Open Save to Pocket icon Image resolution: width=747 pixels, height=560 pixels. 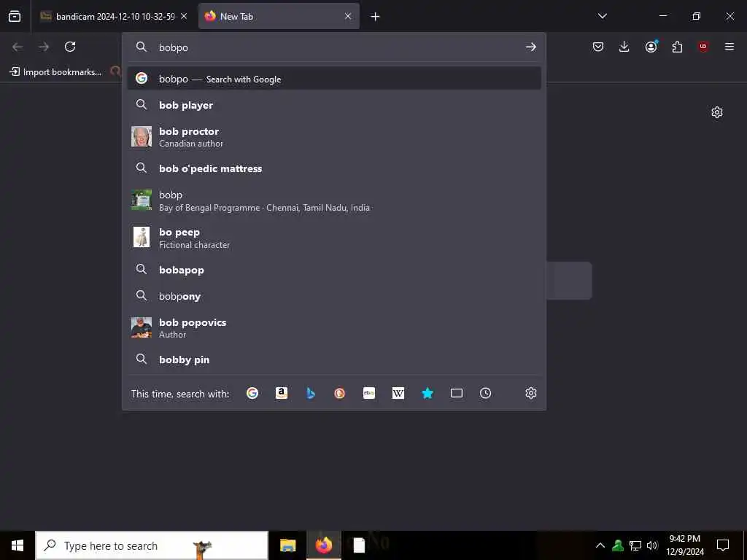(x=598, y=47)
